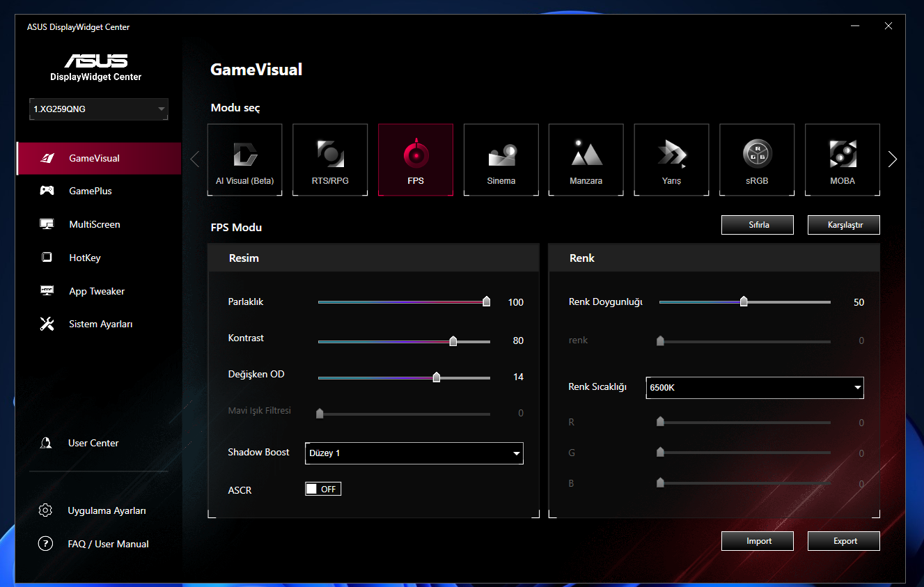The width and height of the screenshot is (924, 587).
Task: Click the Kontrast value 80
Action: pyautogui.click(x=518, y=341)
